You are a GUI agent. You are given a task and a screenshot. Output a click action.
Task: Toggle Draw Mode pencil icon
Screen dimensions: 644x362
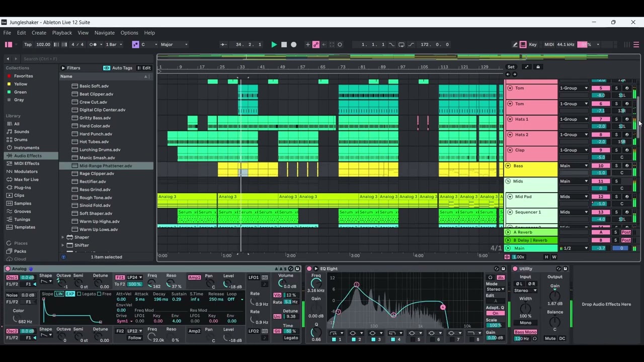pos(515,45)
